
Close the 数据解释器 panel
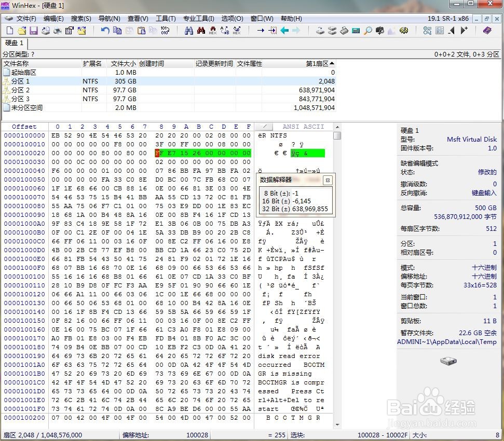click(328, 180)
